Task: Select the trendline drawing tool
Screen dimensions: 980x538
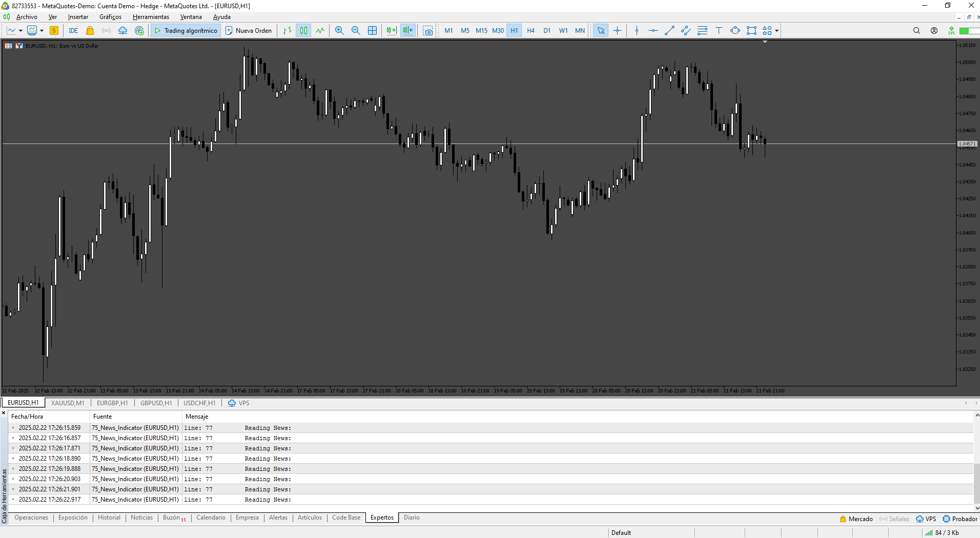Action: tap(669, 31)
